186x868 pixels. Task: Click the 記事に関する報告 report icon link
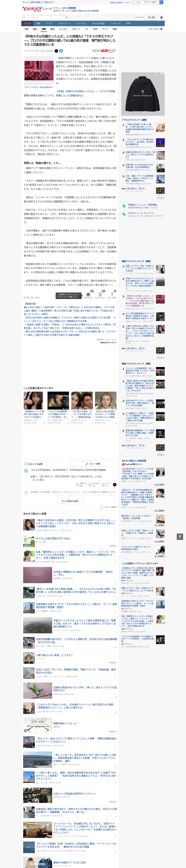(x=32, y=298)
